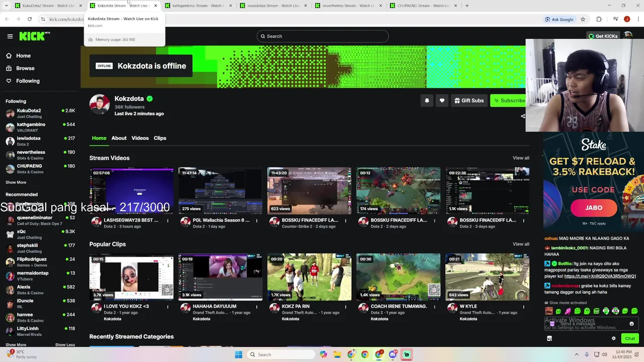Click username lambinikokz_0001 in chat
The image size is (644, 362).
tap(570, 248)
